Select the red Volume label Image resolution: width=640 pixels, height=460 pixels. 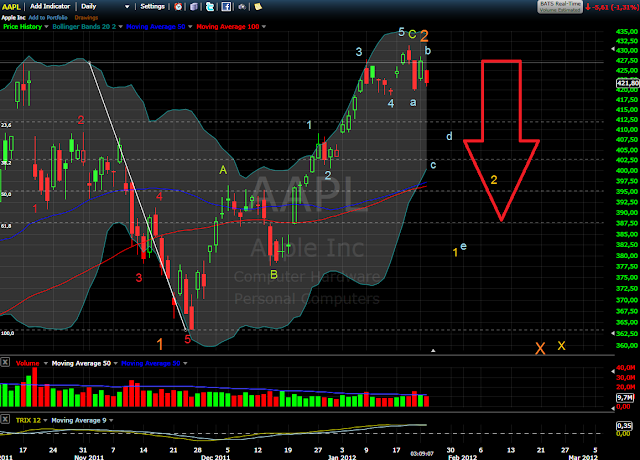coord(27,363)
